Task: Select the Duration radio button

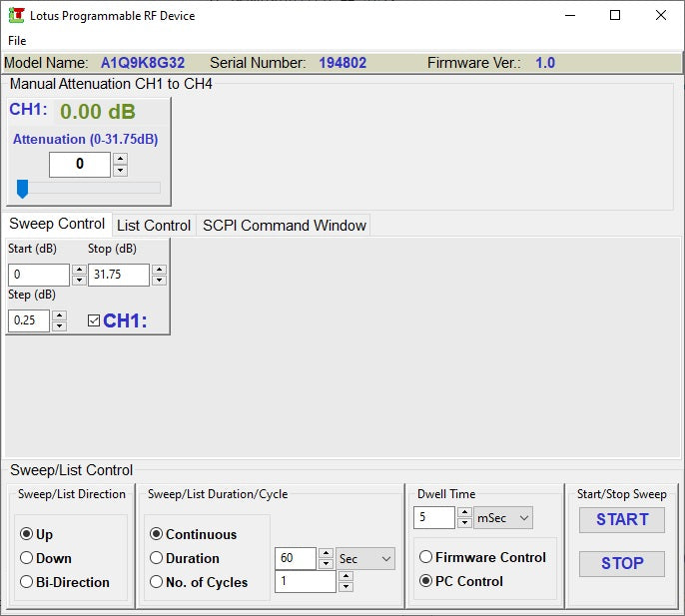Action: 156,558
